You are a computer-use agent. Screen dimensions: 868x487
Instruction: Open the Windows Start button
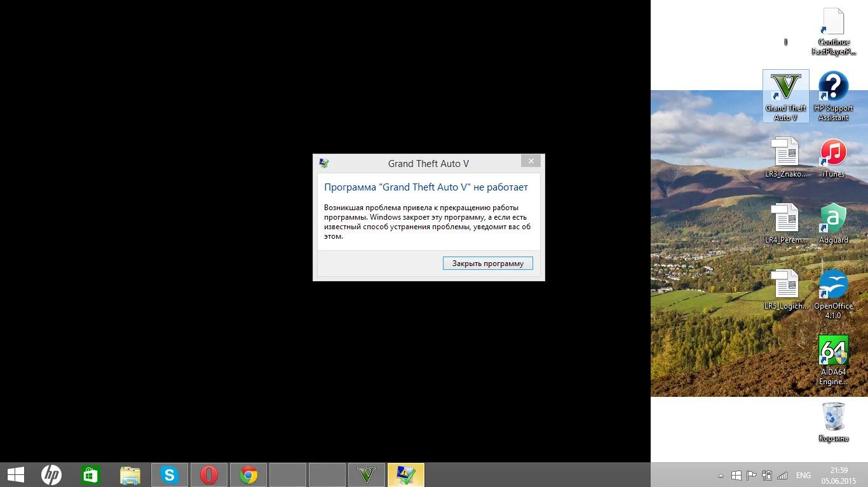point(16,474)
